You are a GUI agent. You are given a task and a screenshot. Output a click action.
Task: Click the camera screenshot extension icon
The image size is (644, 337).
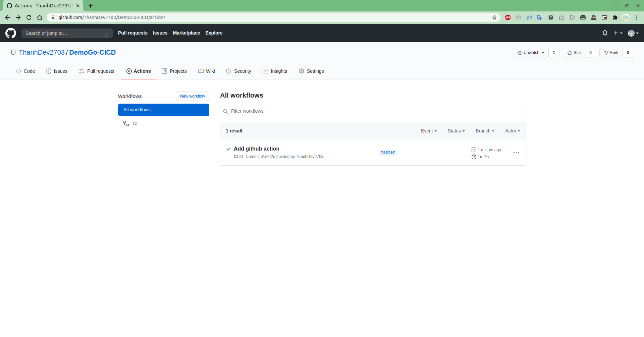coord(561,17)
